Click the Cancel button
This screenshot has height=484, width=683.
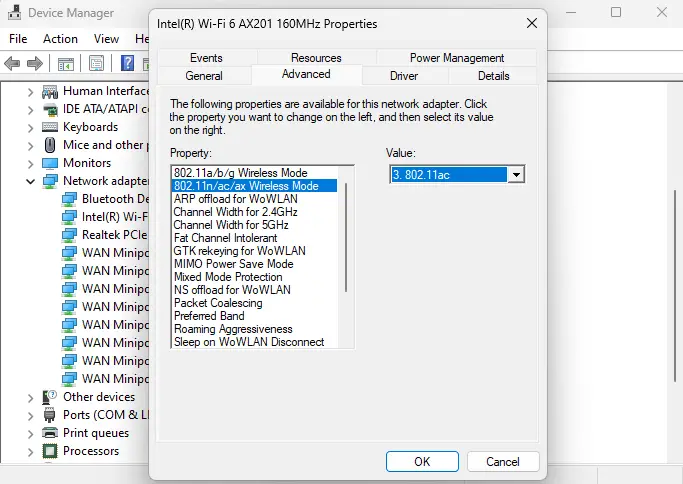(x=503, y=461)
